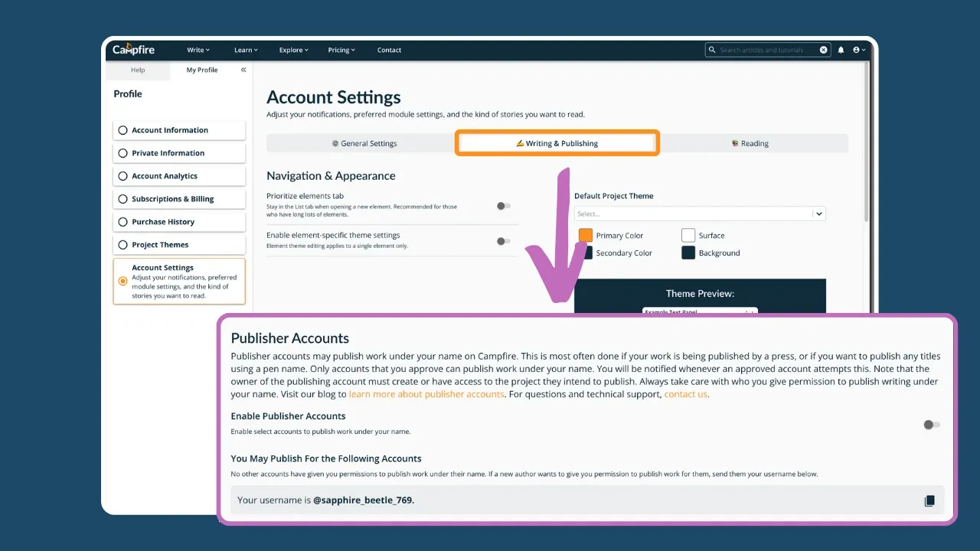
Task: Switch to the Help tab
Action: coord(138,70)
